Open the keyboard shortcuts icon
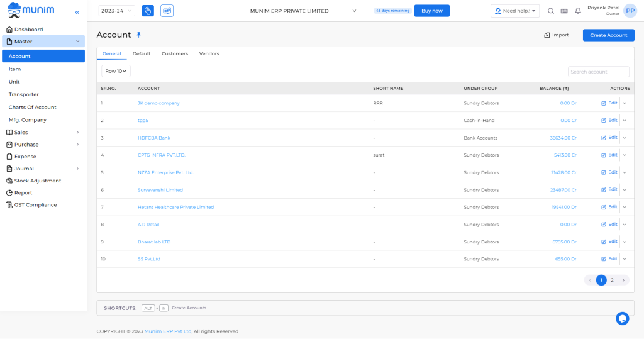The height and width of the screenshot is (339, 644). click(x=564, y=11)
